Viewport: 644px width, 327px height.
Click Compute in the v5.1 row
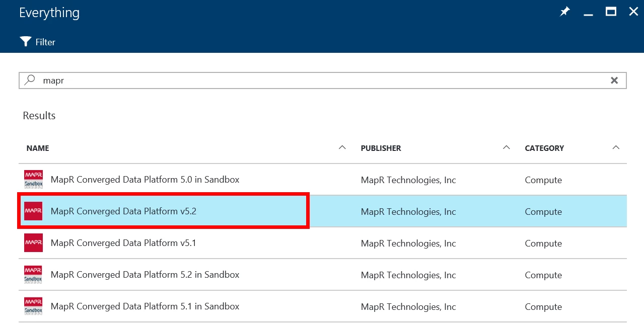point(543,243)
